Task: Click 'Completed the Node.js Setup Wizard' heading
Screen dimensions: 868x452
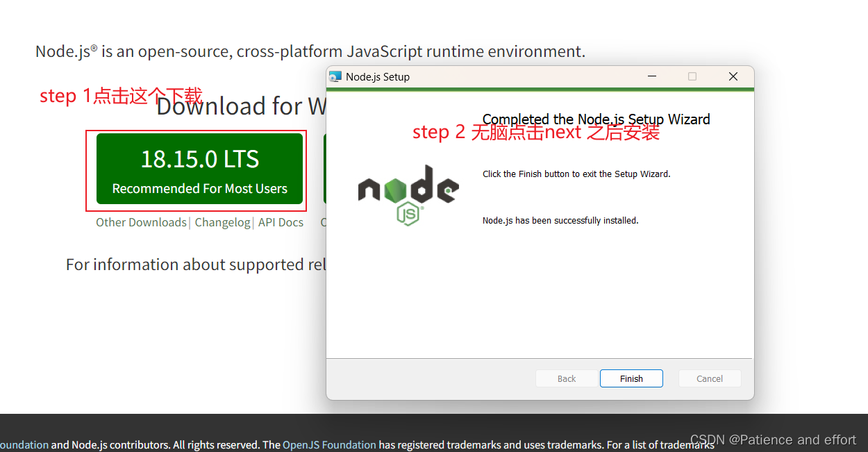Action: [x=596, y=119]
